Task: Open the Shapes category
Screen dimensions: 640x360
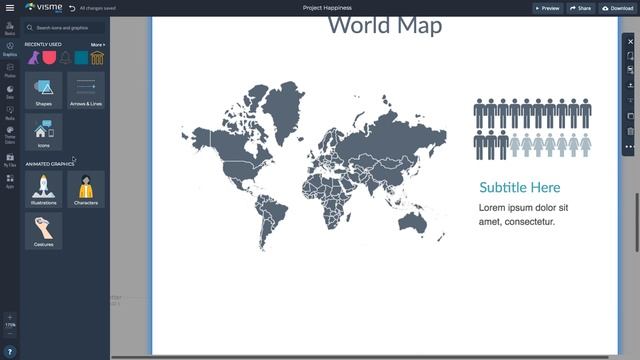Action: [44, 90]
